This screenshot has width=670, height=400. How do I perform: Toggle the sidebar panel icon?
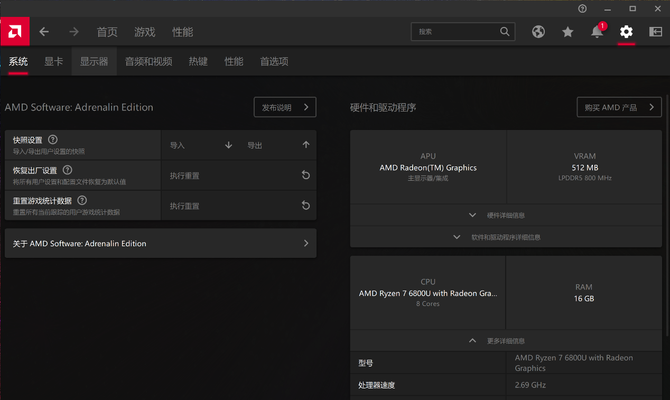point(655,32)
